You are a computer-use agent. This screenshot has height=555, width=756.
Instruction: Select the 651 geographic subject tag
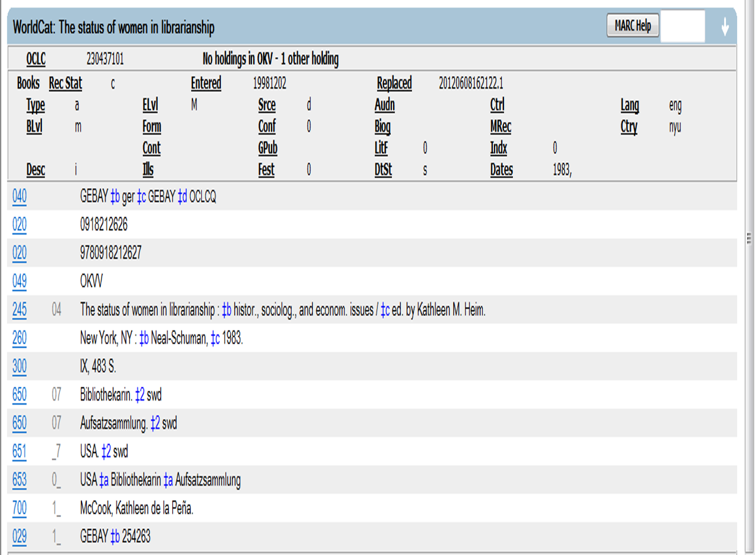pyautogui.click(x=20, y=451)
